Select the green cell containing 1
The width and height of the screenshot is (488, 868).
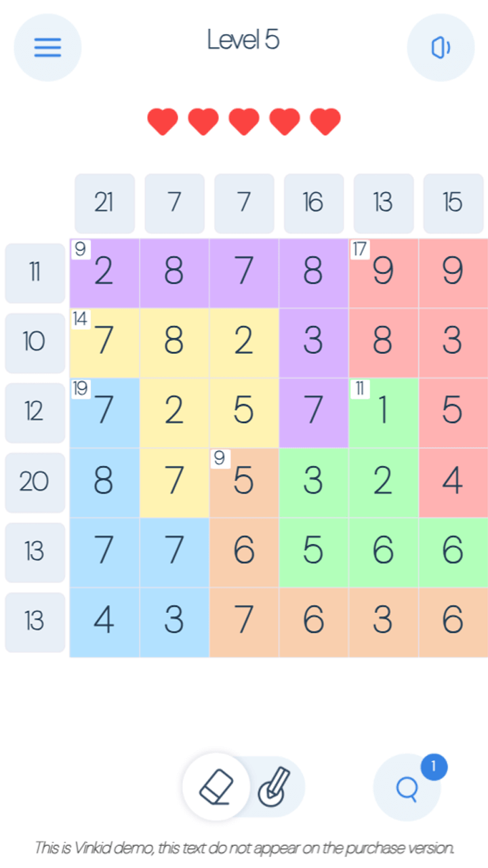pyautogui.click(x=383, y=412)
